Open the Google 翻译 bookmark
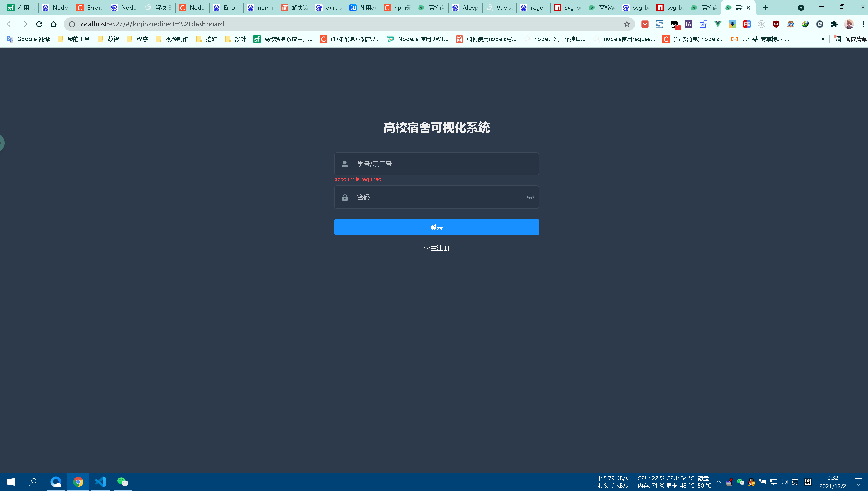The width and height of the screenshot is (868, 491). [x=28, y=39]
